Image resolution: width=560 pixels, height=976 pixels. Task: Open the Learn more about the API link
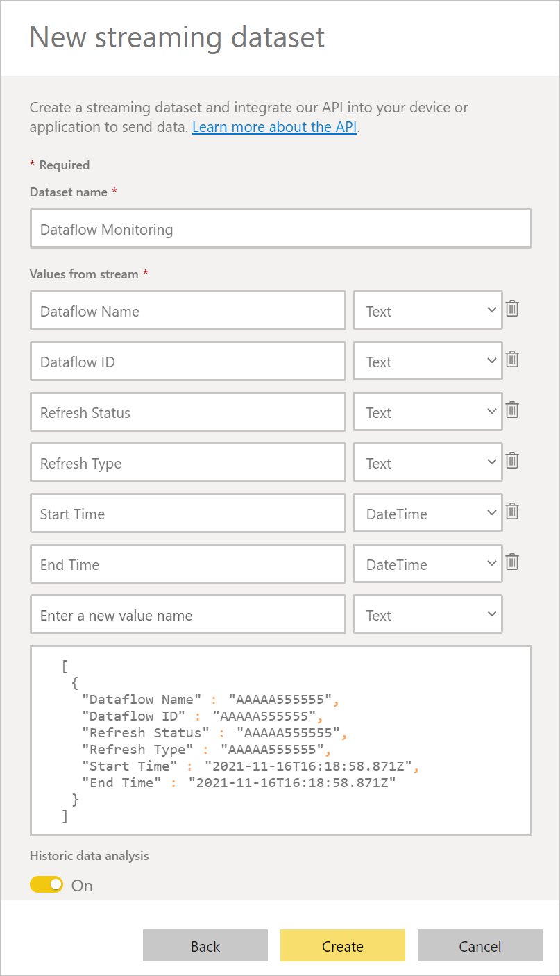[275, 127]
